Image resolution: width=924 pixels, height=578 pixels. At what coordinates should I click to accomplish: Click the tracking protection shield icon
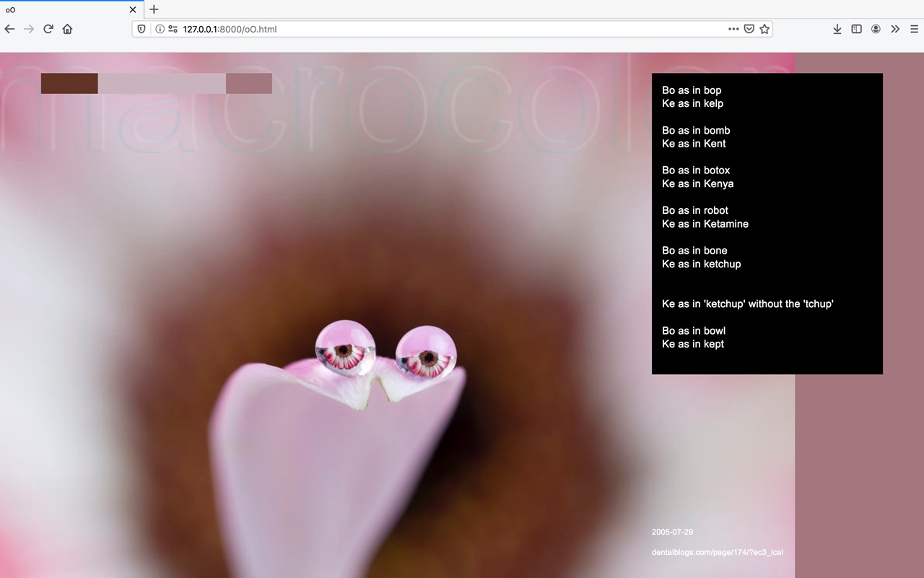141,29
